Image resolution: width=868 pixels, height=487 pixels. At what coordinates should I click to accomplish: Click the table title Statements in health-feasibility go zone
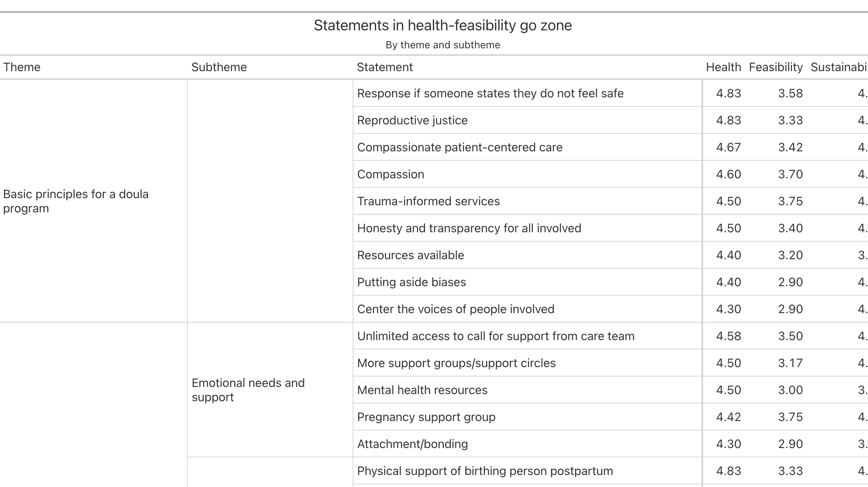pyautogui.click(x=443, y=25)
